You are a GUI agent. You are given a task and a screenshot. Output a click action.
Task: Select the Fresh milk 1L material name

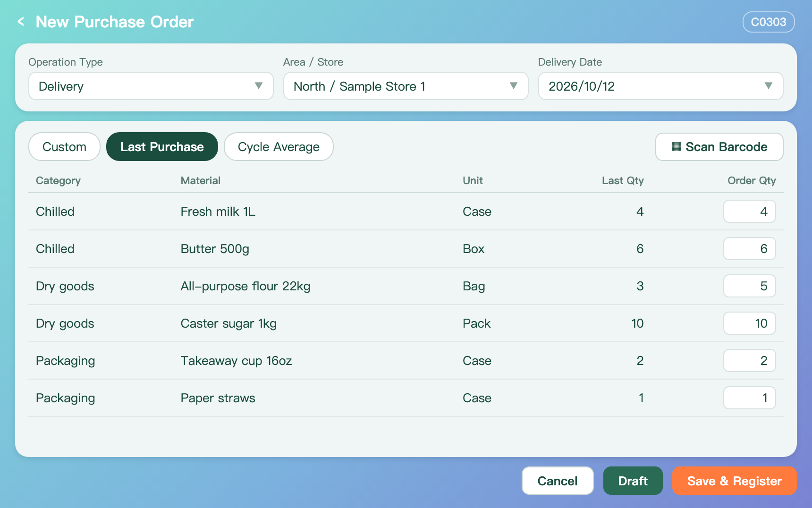[218, 212]
